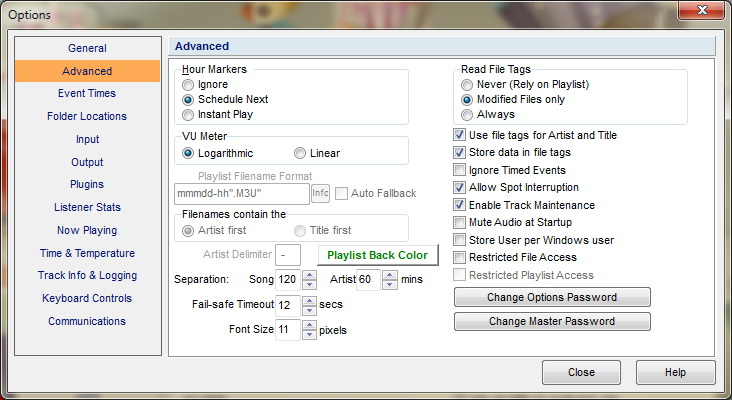The image size is (732, 400).
Task: Close the Options dialog with Close button
Action: pos(581,372)
